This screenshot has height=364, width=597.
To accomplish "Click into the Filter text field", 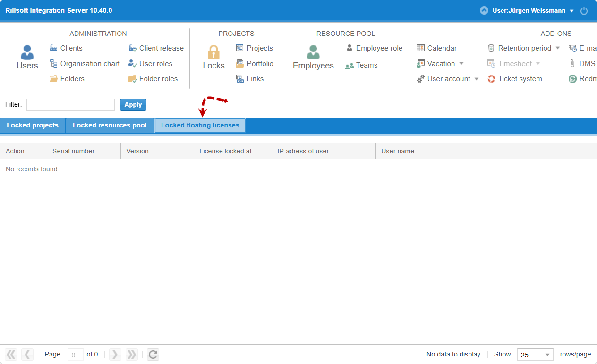I will tap(70, 105).
